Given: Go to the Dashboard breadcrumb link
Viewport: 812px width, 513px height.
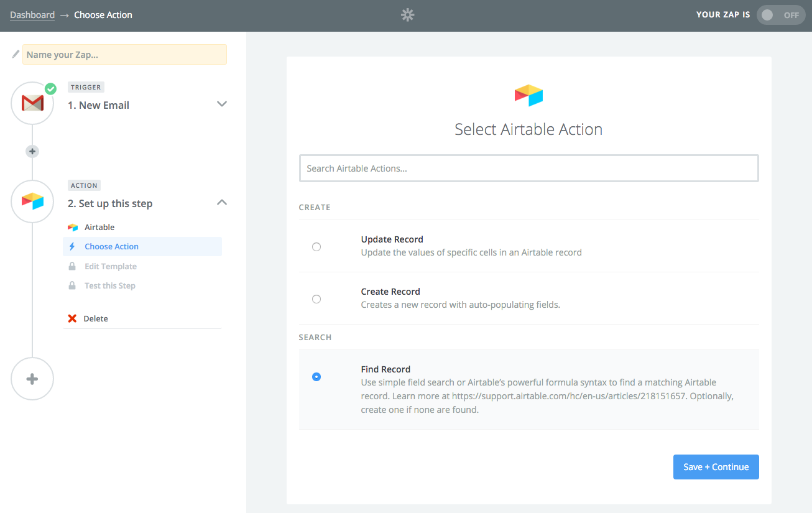Looking at the screenshot, I should pos(32,15).
